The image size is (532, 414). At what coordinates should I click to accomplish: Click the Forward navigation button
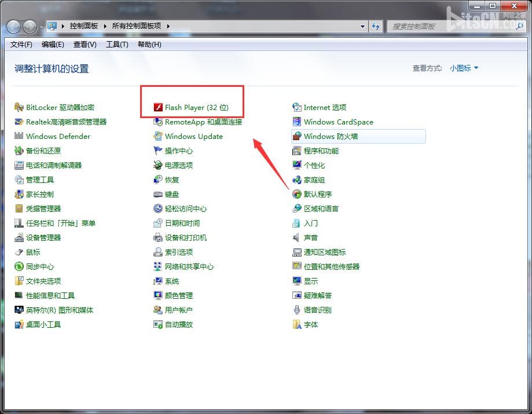[30, 27]
